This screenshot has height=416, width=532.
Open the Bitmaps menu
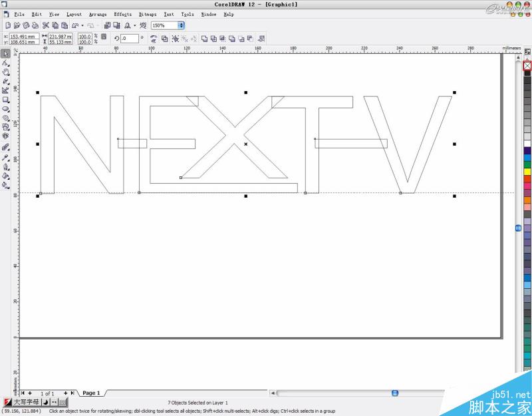tap(148, 14)
